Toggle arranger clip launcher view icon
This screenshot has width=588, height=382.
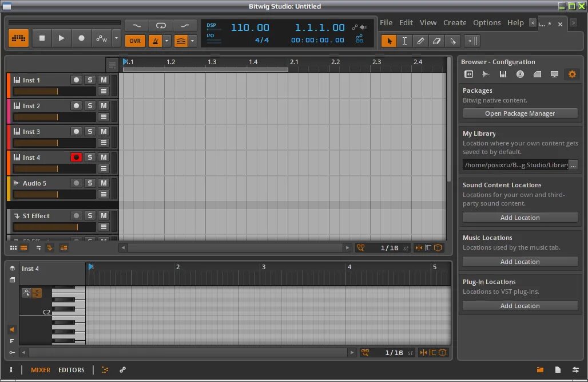[x=14, y=248]
